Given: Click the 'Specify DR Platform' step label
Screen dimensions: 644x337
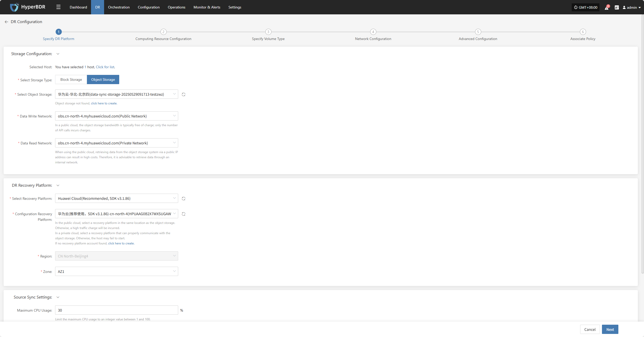Looking at the screenshot, I should 58,39.
